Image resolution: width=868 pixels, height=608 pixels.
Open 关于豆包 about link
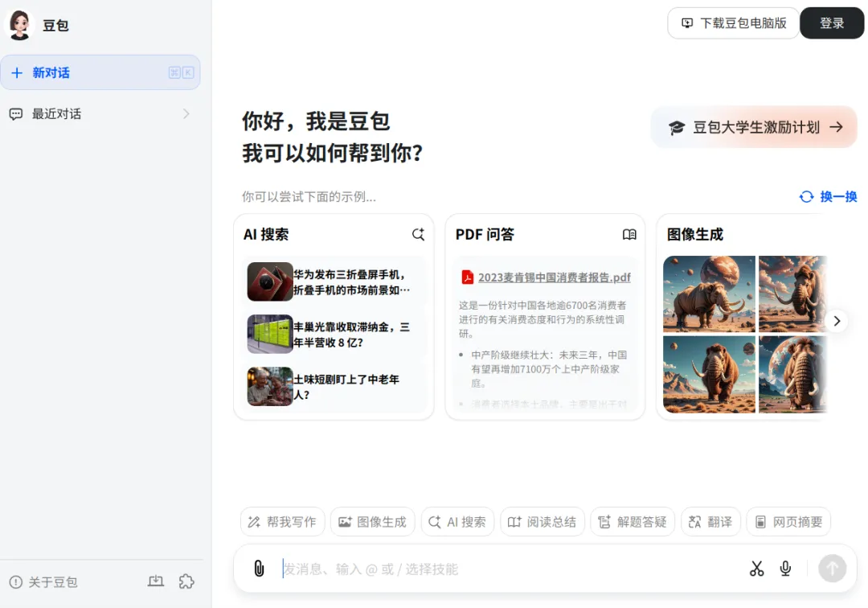[x=43, y=582]
